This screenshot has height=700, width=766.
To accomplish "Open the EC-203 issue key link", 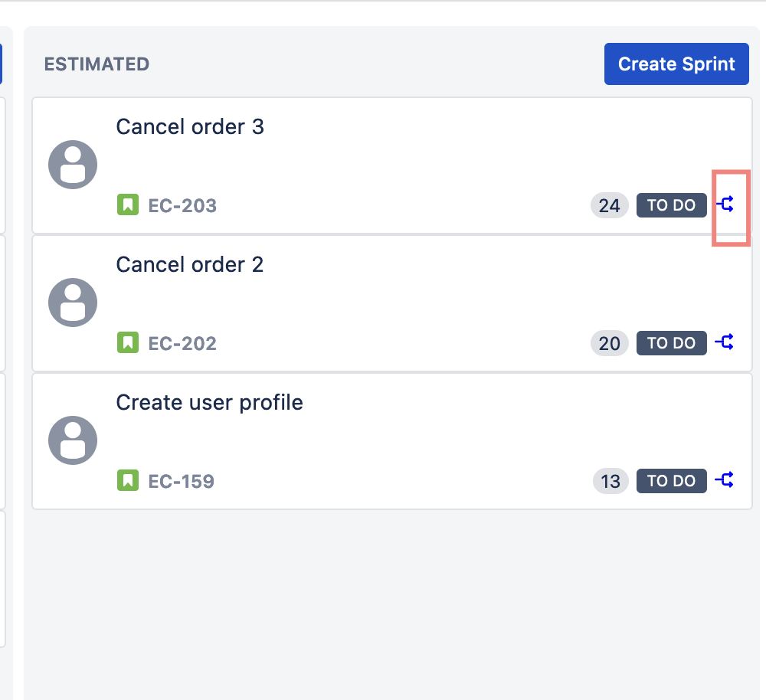I will pos(182,205).
